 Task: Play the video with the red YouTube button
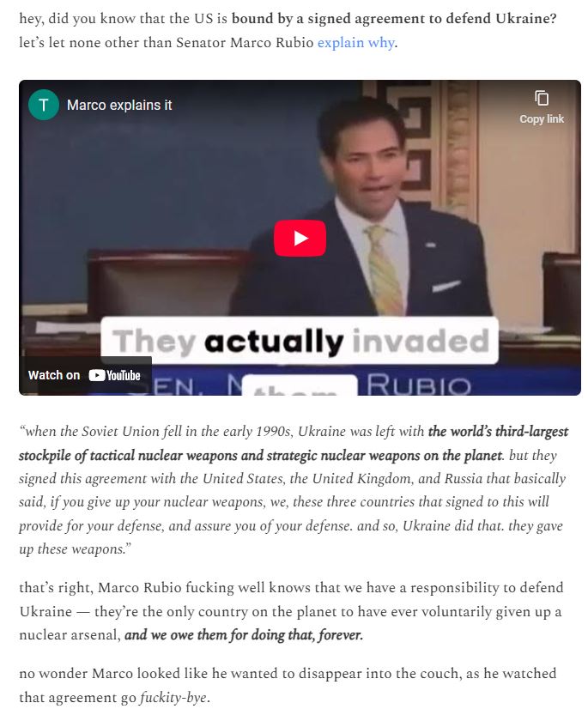pyautogui.click(x=300, y=238)
